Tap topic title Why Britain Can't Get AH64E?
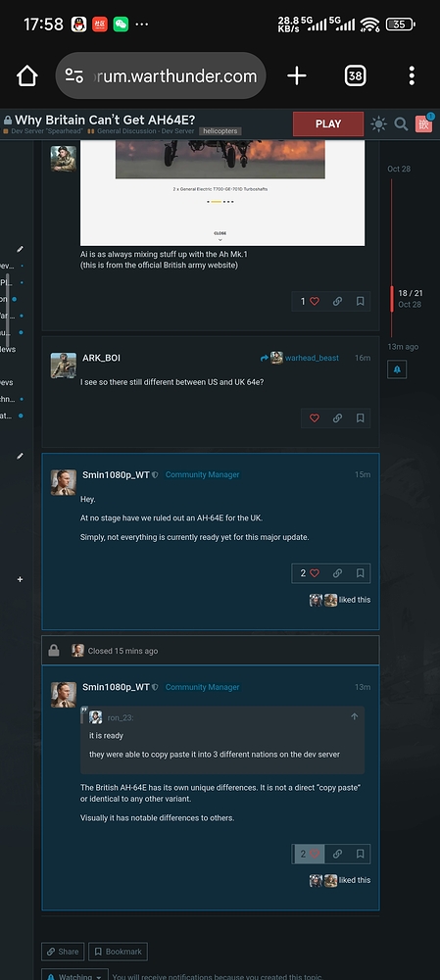The image size is (440, 980). [105, 120]
